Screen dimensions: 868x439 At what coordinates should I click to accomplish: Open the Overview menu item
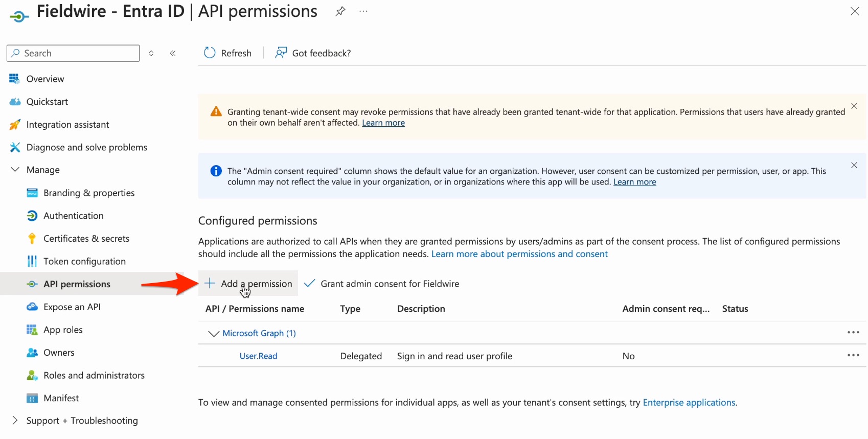(45, 79)
